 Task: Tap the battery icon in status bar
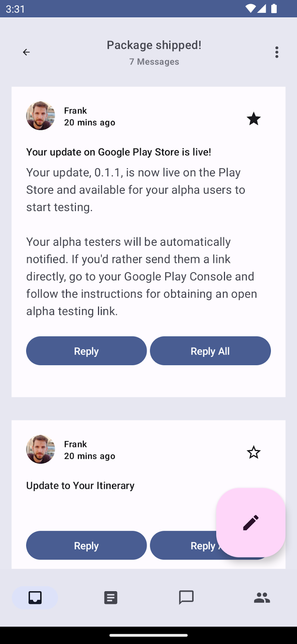(274, 8)
